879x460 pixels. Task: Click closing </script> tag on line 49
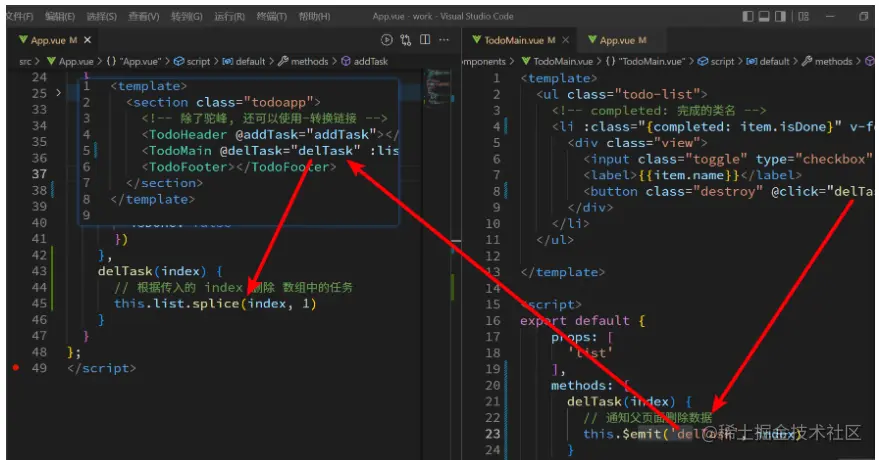[101, 368]
